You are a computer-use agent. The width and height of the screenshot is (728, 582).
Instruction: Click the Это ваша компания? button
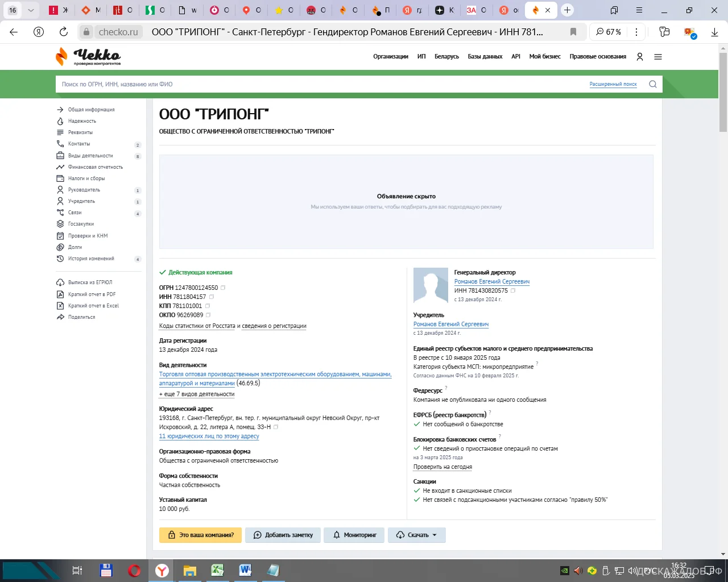click(x=200, y=535)
